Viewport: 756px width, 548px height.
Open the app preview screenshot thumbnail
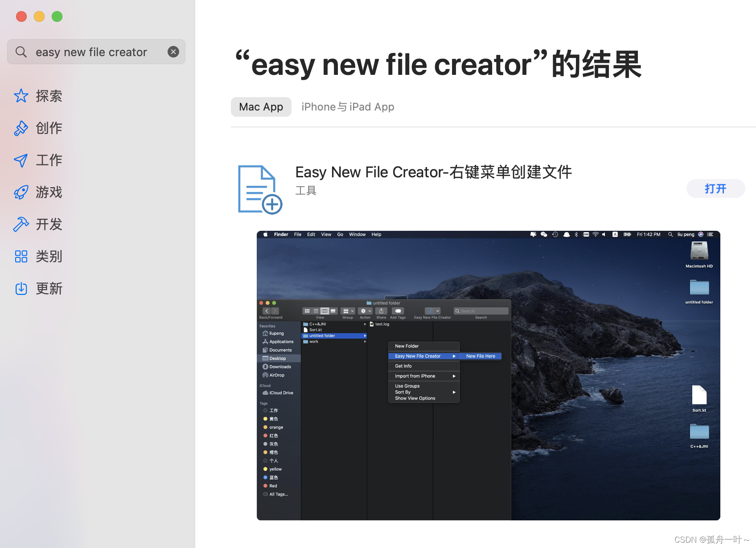pos(489,376)
